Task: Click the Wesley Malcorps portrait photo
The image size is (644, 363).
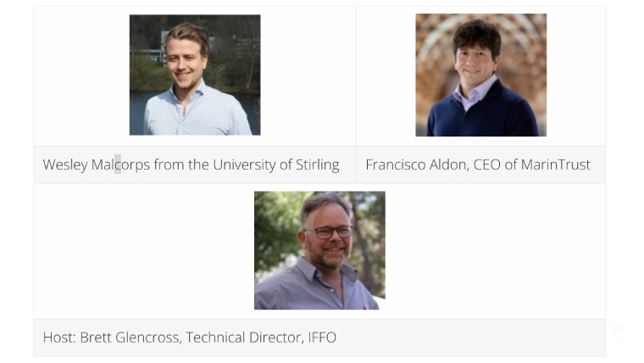Action: 194,75
